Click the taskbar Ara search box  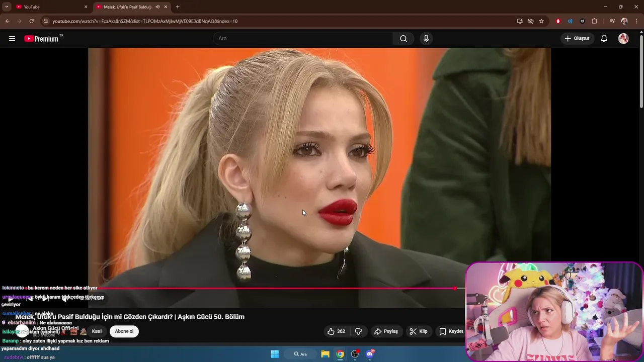coord(300,354)
